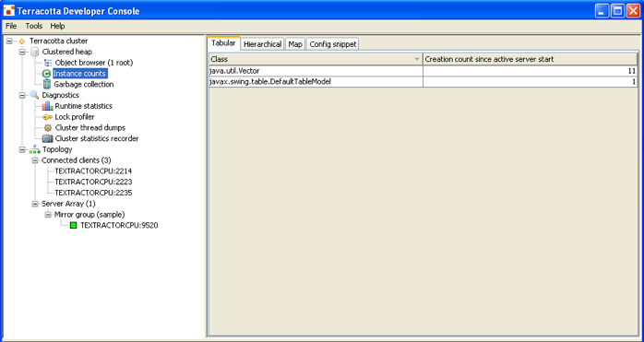Click the Terracotta cluster diamond icon
This screenshot has height=342, width=644.
click(22, 41)
